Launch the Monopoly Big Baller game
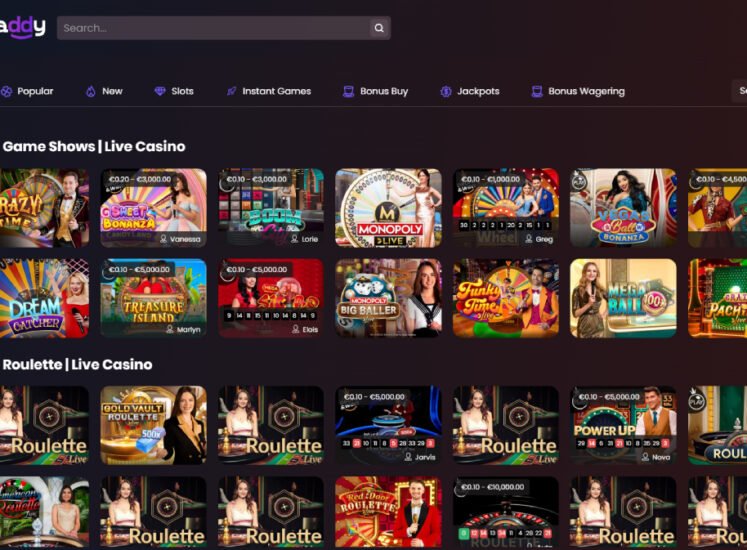Image resolution: width=747 pixels, height=550 pixels. [x=388, y=298]
